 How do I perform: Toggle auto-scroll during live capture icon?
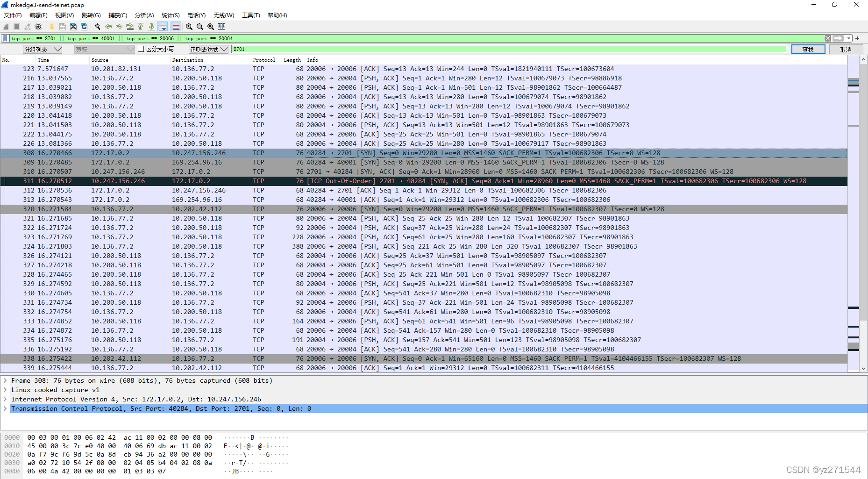click(x=163, y=27)
